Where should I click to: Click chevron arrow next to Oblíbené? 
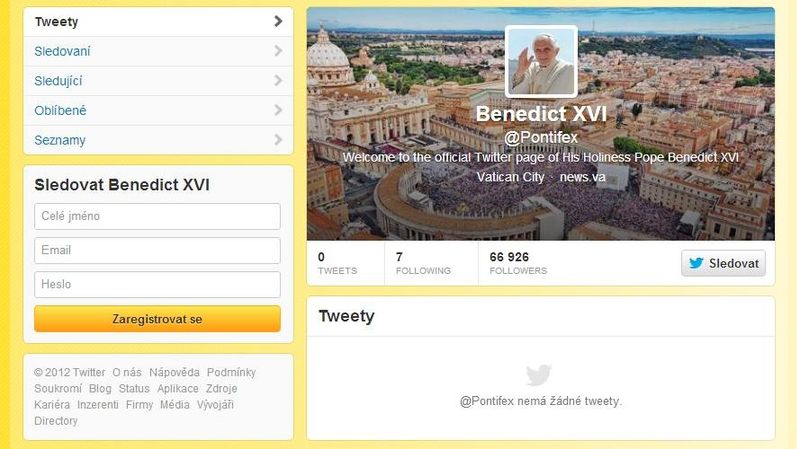pos(278,110)
